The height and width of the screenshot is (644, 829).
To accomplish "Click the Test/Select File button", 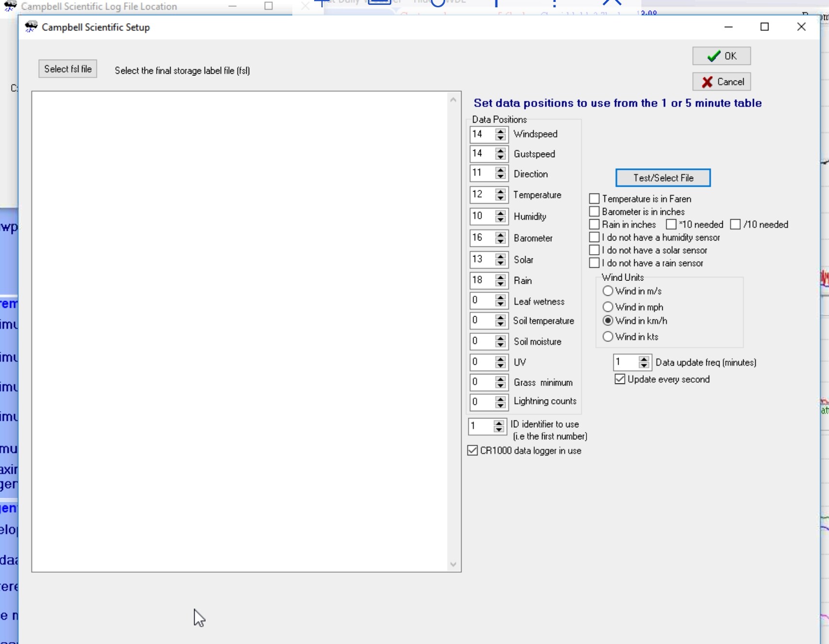I will pos(663,177).
